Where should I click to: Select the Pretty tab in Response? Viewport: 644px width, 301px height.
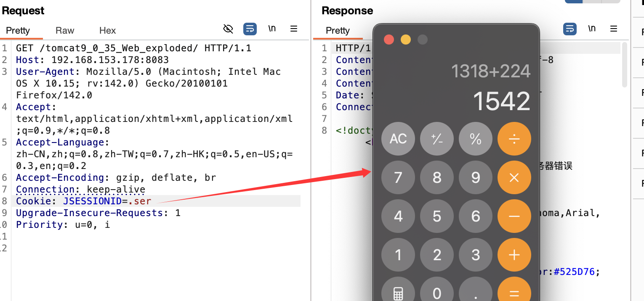tap(338, 31)
